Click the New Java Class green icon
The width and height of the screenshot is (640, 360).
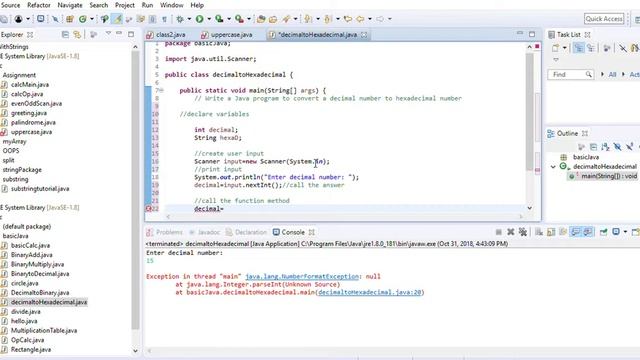tap(83, 19)
